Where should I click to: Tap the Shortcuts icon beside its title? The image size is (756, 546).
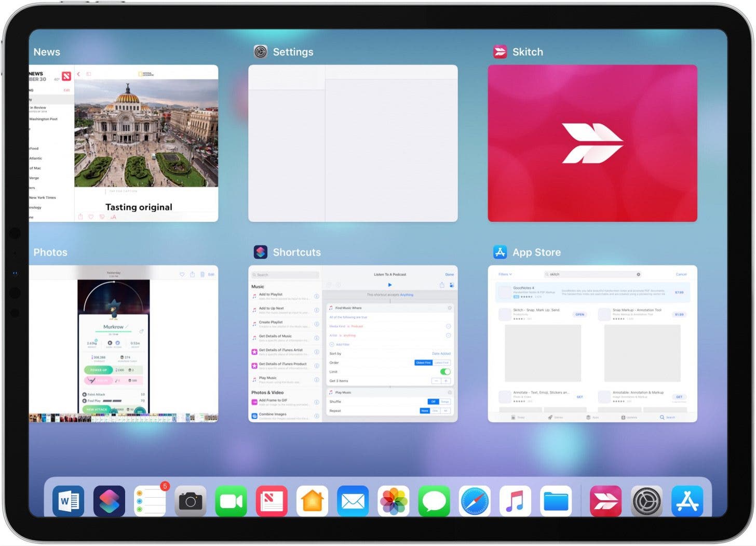click(261, 252)
